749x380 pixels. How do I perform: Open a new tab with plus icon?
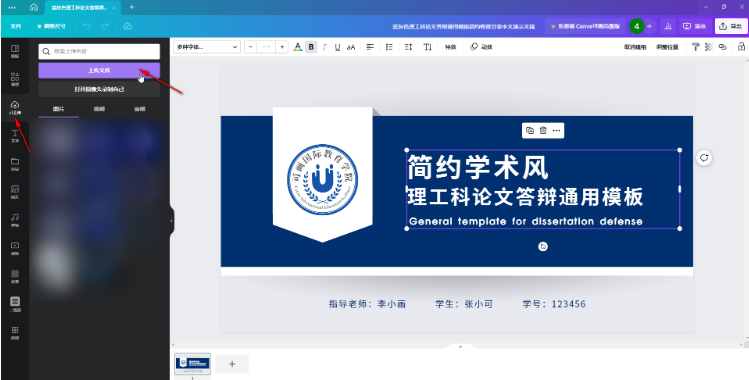132,7
